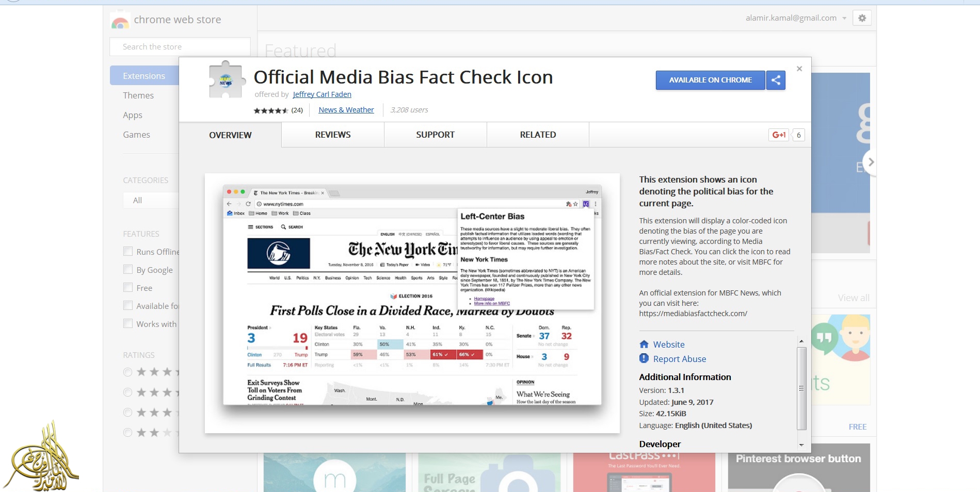Click the Website home icon
The image size is (980, 492).
coord(644,344)
